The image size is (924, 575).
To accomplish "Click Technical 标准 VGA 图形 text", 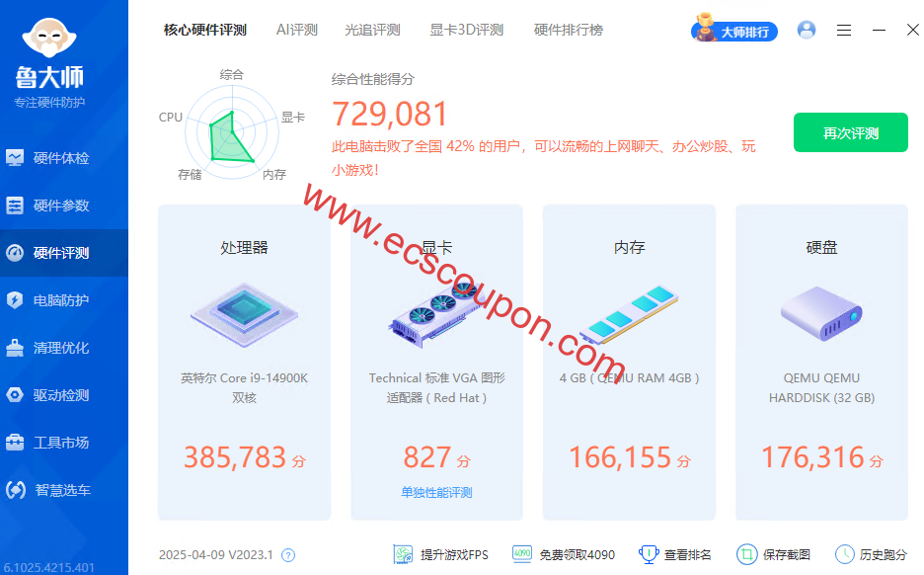I will click(436, 378).
